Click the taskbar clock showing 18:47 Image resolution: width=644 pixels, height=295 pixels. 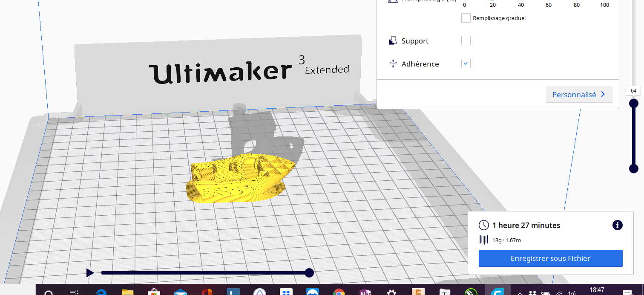(597, 290)
